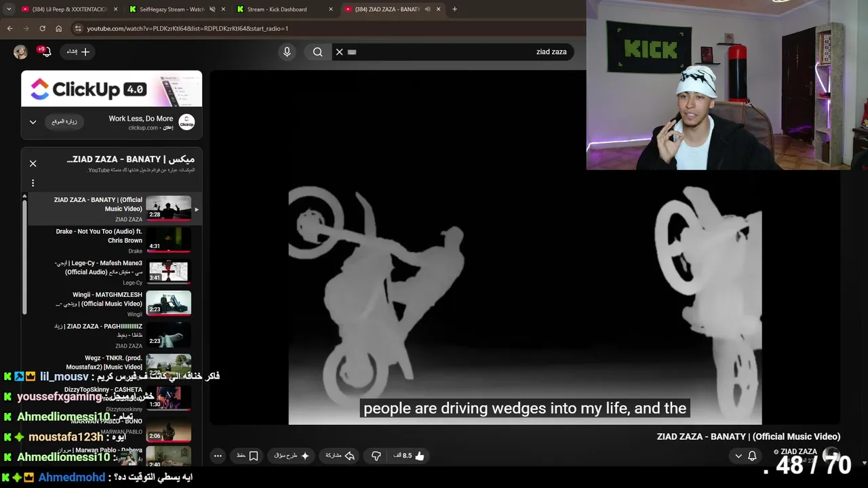Like the video with thumbs up
This screenshot has height=488, width=868.
[x=408, y=456]
